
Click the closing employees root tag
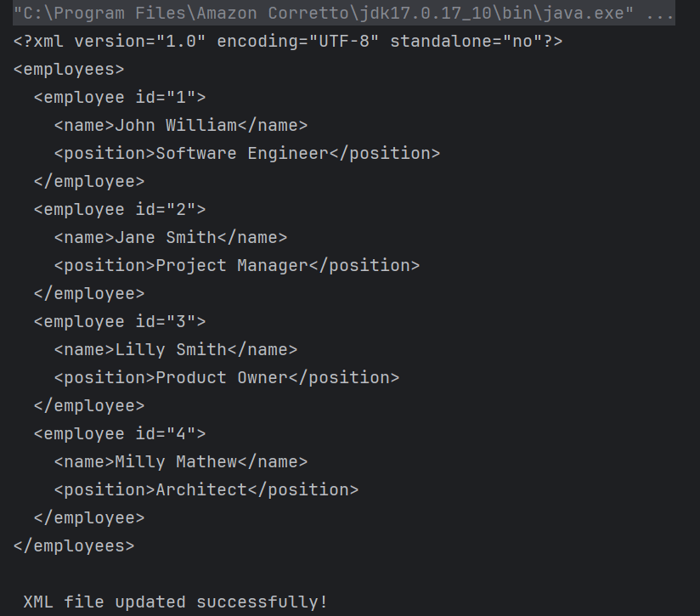[x=74, y=546]
